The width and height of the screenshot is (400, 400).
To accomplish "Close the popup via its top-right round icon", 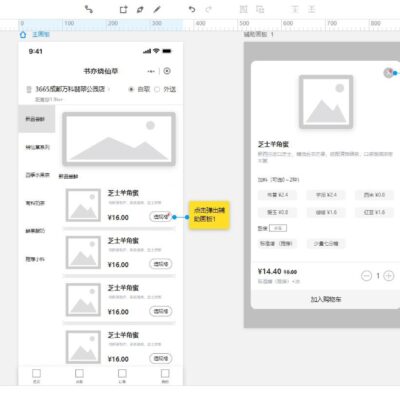I will (388, 73).
